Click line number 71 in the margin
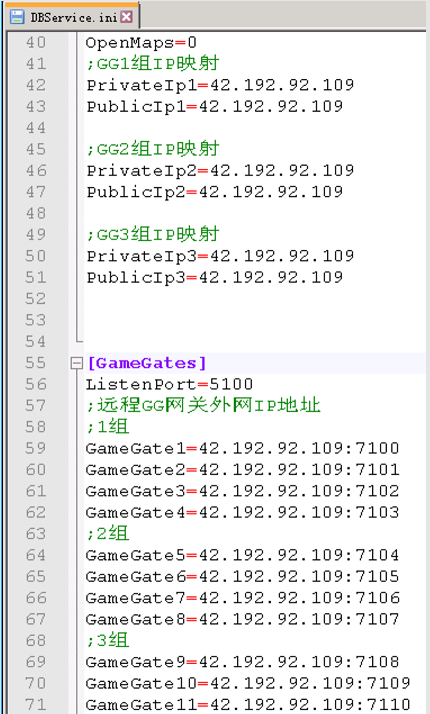Viewport: 430px width, 714px height. 36,704
